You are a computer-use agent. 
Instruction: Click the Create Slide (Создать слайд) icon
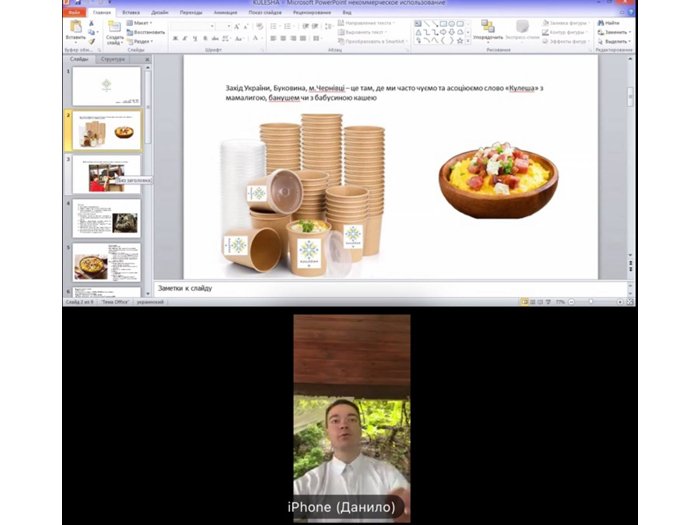click(x=114, y=27)
